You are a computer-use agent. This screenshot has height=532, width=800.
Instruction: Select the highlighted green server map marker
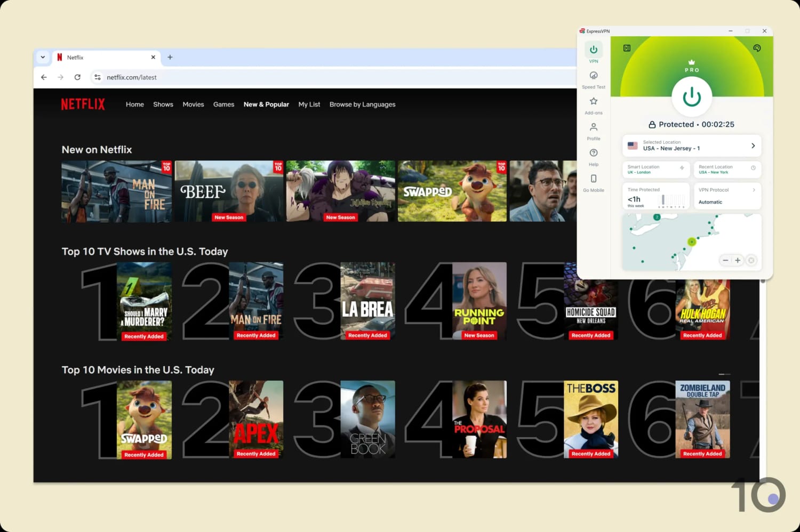pos(692,241)
